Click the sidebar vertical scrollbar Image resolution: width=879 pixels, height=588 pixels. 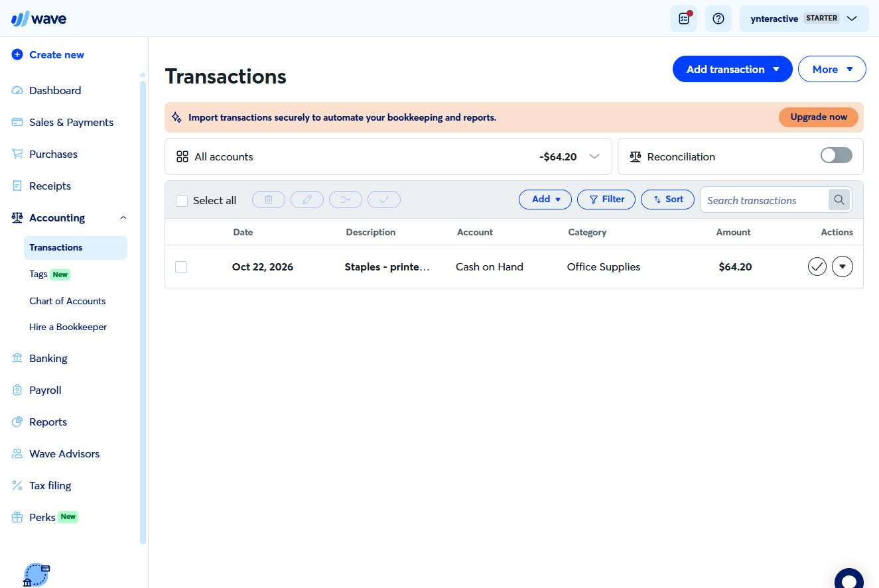pyautogui.click(x=143, y=312)
